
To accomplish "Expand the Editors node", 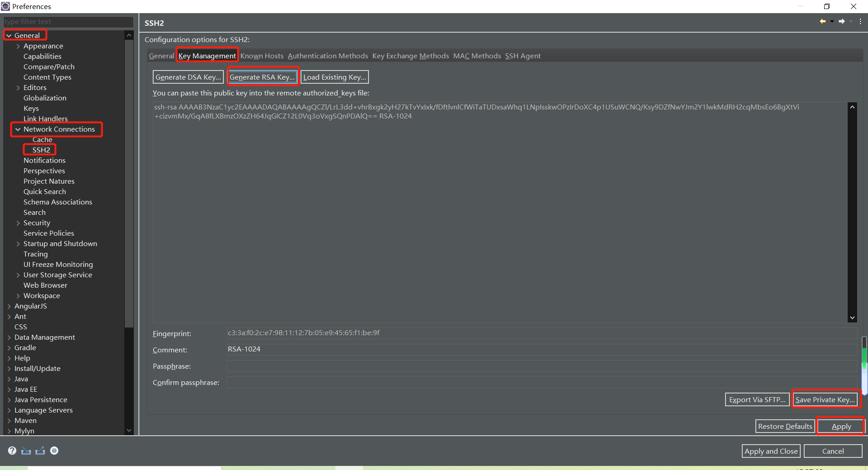I will [18, 88].
